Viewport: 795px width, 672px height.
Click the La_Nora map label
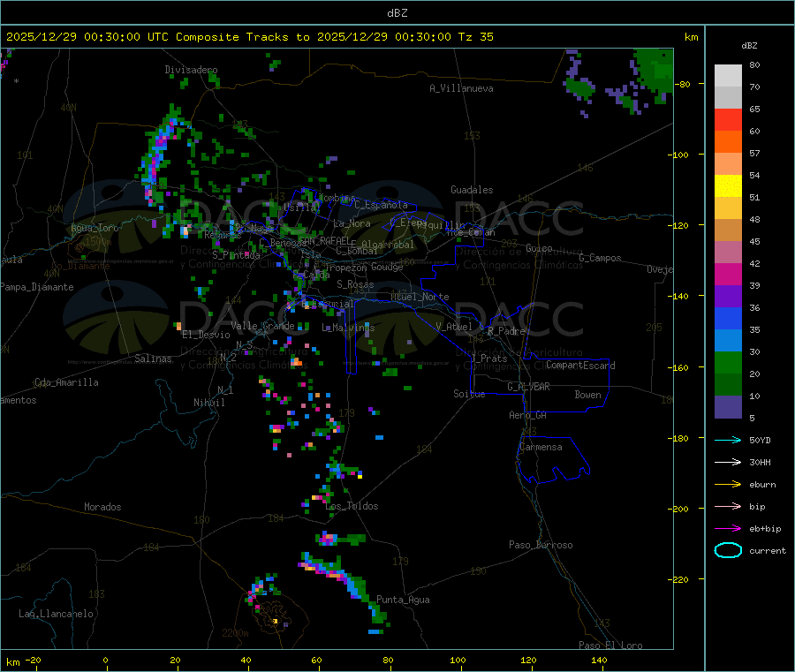[x=352, y=223]
